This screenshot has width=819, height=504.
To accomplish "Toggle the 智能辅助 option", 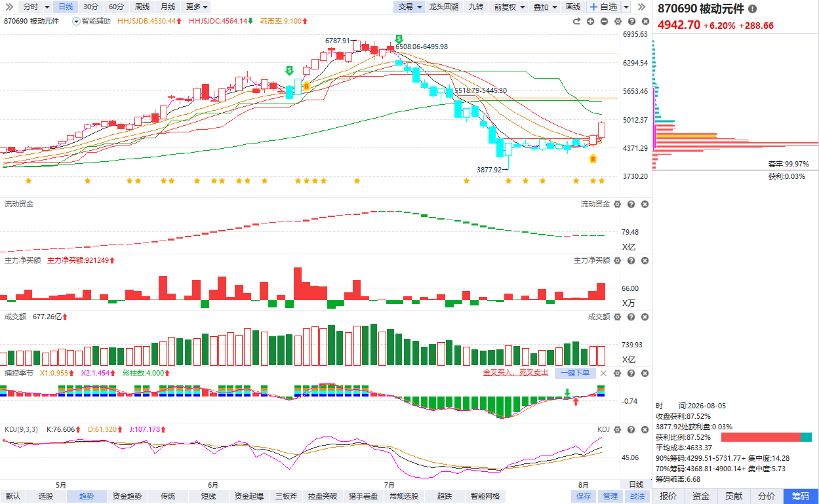I will [91, 21].
